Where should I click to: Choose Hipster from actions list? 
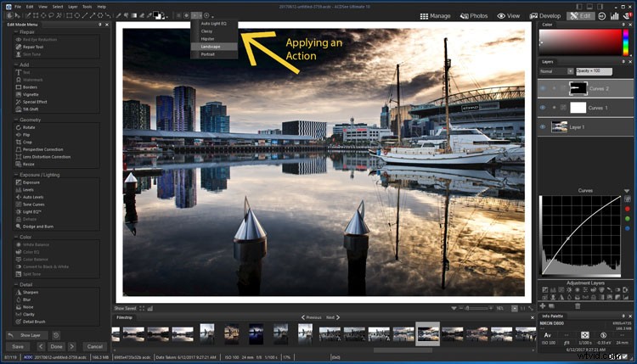[x=214, y=39]
